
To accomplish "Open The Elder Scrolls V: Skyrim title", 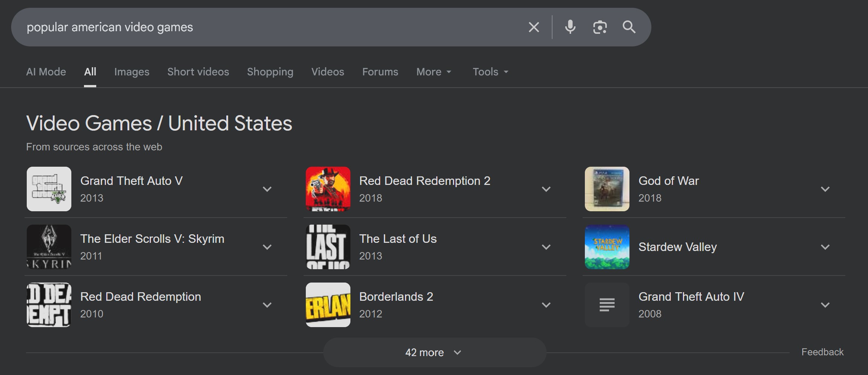I will (x=152, y=239).
